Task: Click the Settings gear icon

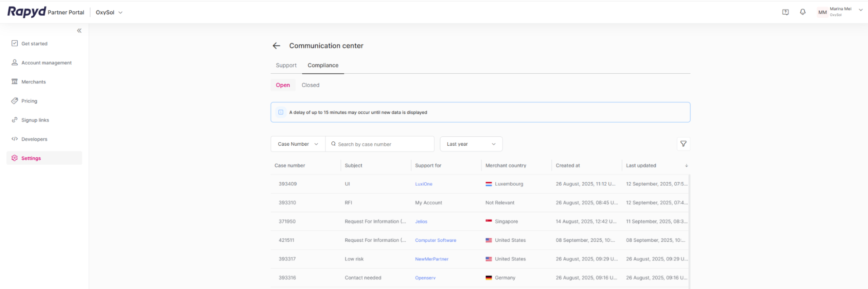Action: click(x=15, y=158)
